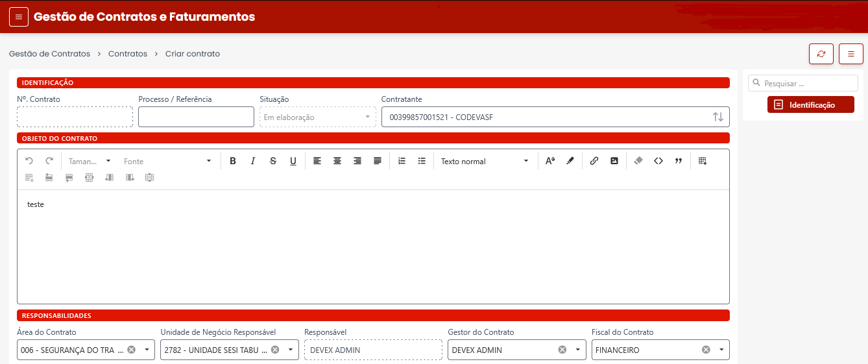Viewport: 868px width, 364px height.
Task: Expand the Fonte font dropdown
Action: click(x=167, y=161)
